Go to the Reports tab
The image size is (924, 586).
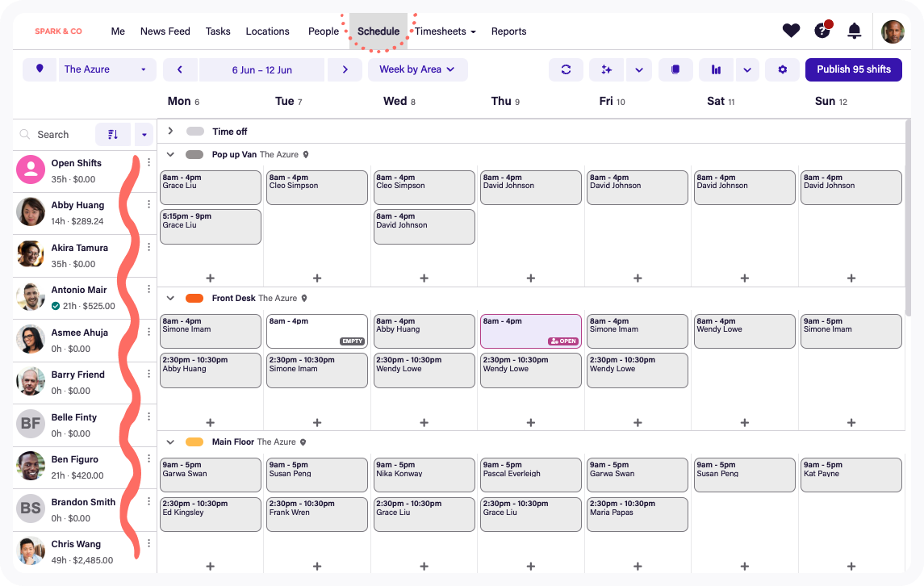(508, 31)
